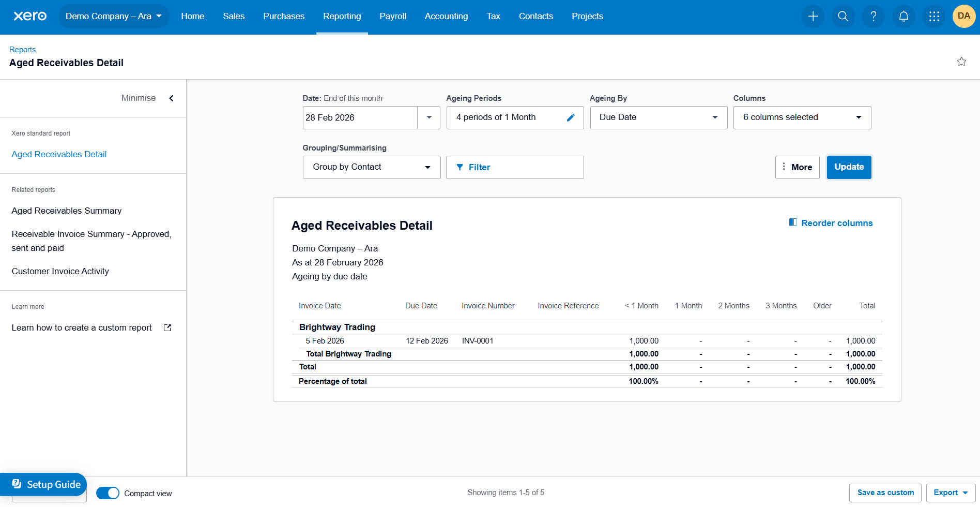Screen dimensions: 980x507
Task: Open the create new plus menu
Action: coord(813,16)
